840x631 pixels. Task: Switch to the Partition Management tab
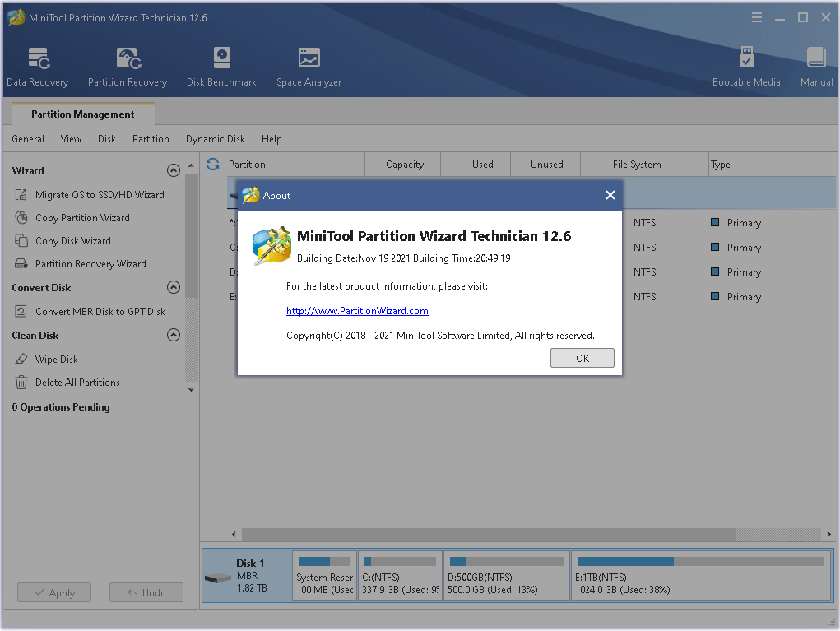83,114
